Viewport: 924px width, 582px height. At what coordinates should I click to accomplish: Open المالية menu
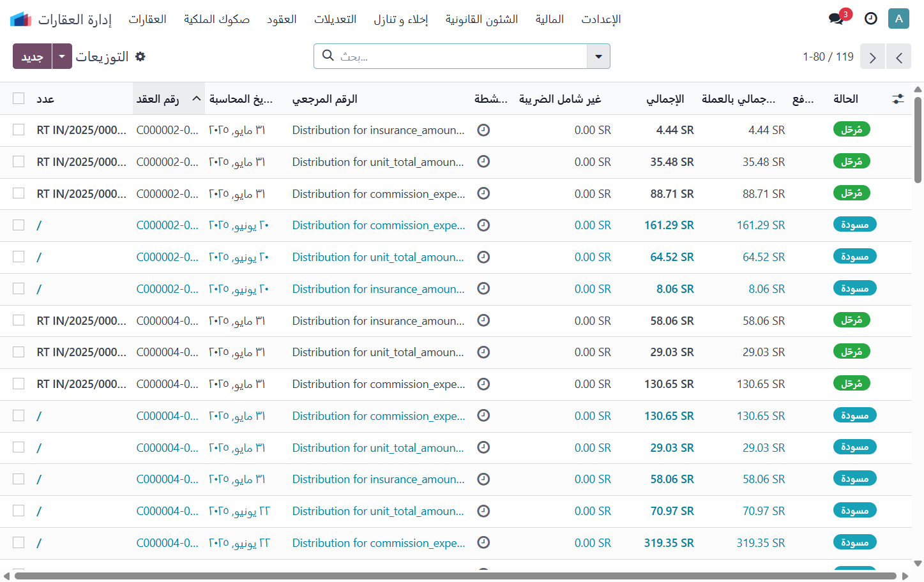pyautogui.click(x=550, y=19)
